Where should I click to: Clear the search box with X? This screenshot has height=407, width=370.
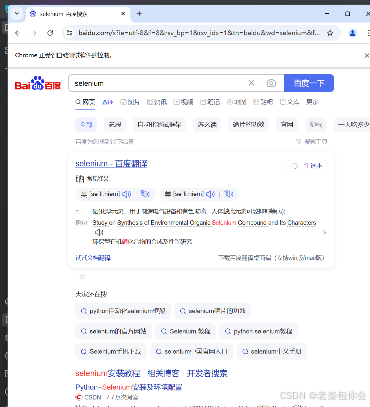click(251, 83)
